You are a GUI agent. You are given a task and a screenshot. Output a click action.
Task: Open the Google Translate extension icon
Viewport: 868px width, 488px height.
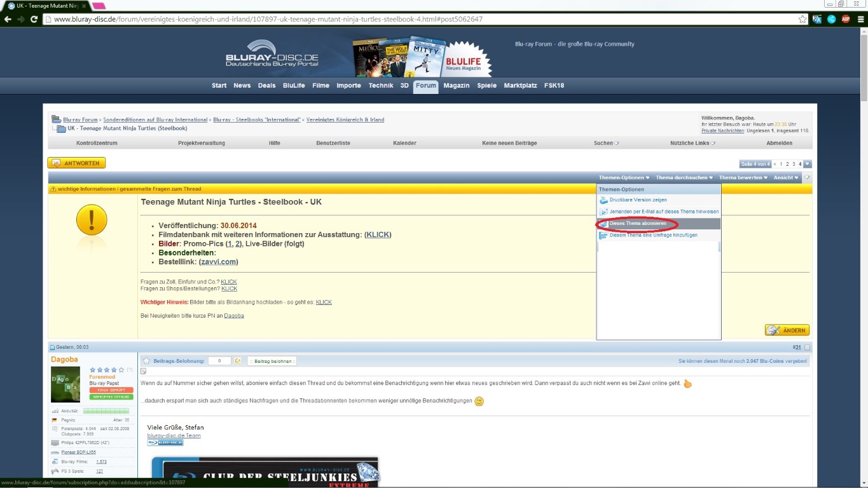(818, 19)
